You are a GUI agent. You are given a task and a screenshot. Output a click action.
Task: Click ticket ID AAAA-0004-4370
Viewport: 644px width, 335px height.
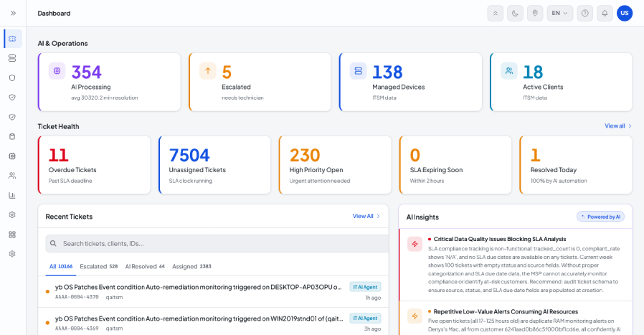pos(77,297)
